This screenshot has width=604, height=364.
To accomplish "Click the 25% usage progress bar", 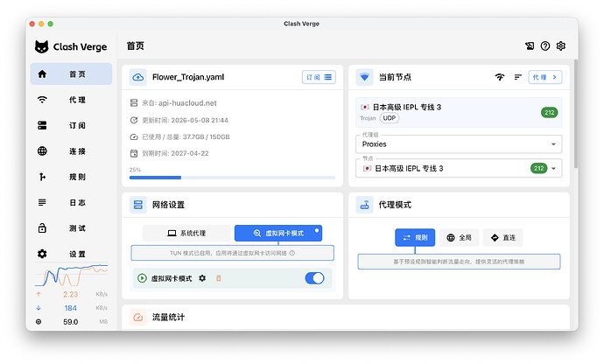I will click(x=232, y=178).
